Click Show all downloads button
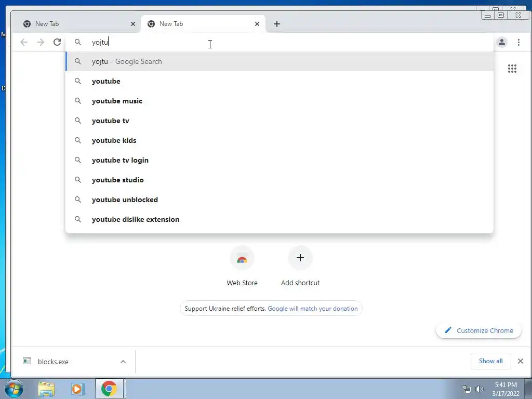Viewport: 532px width, 399px height. 490,361
